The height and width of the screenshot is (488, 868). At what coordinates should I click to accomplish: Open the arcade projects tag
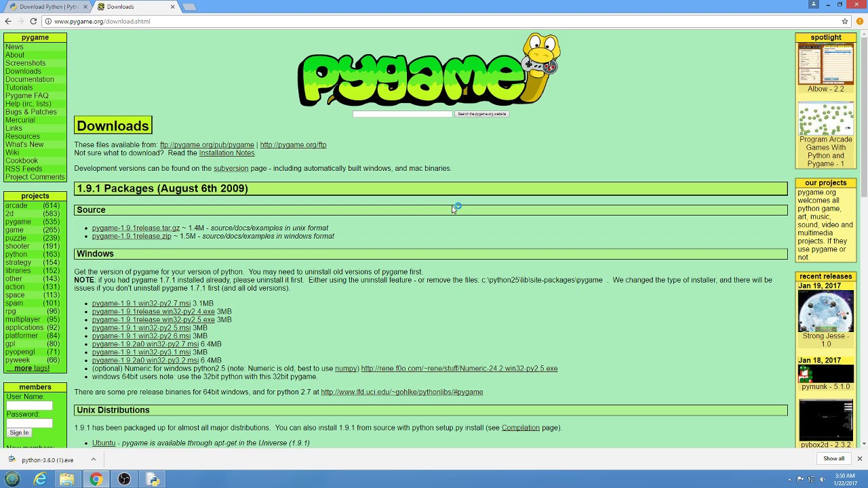tap(16, 205)
